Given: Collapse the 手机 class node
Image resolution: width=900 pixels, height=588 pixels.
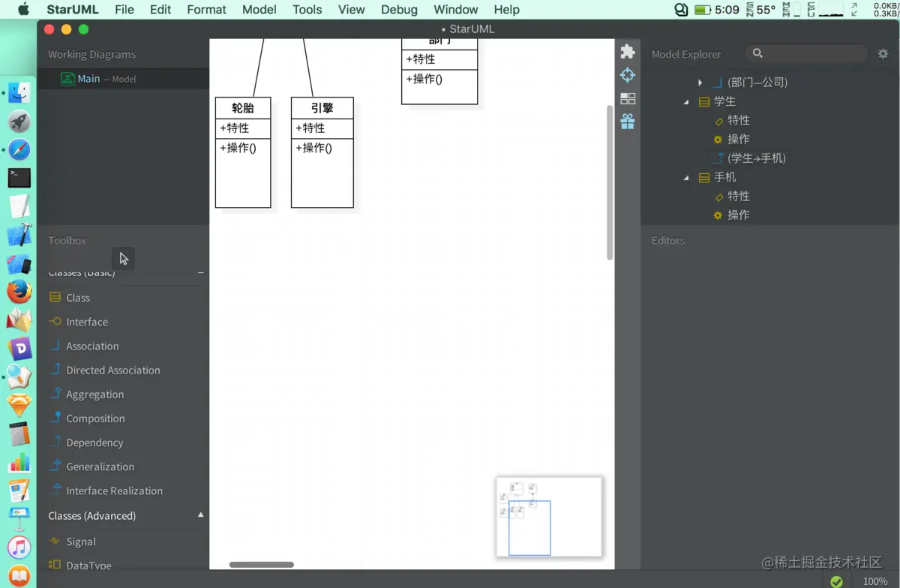Looking at the screenshot, I should click(x=686, y=177).
